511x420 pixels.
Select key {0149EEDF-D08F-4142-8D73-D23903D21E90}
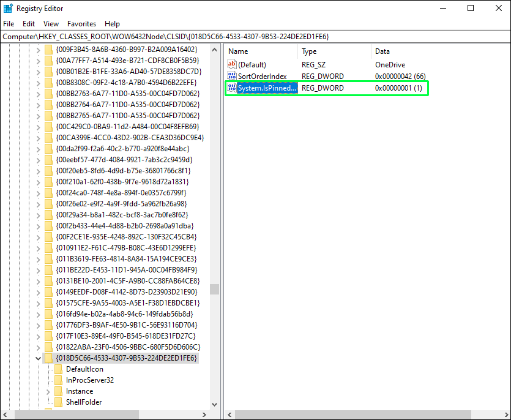[127, 292]
